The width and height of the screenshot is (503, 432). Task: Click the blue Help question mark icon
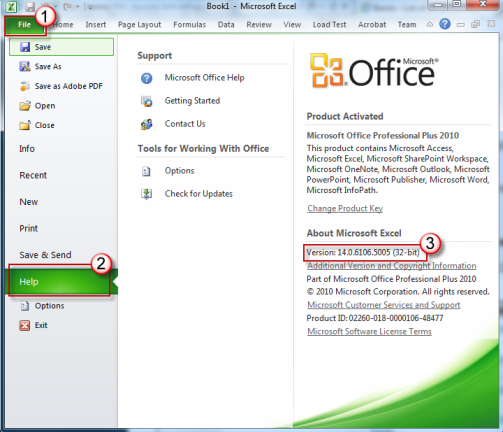click(x=445, y=24)
